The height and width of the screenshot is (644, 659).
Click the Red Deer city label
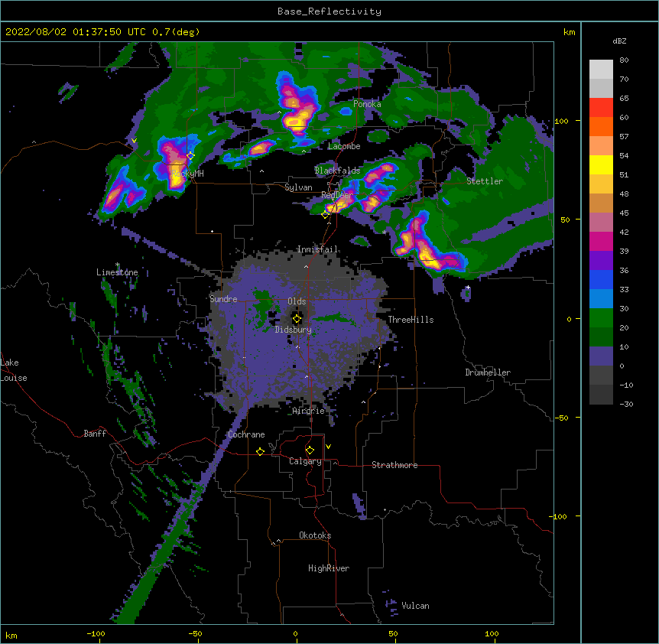[x=337, y=194]
